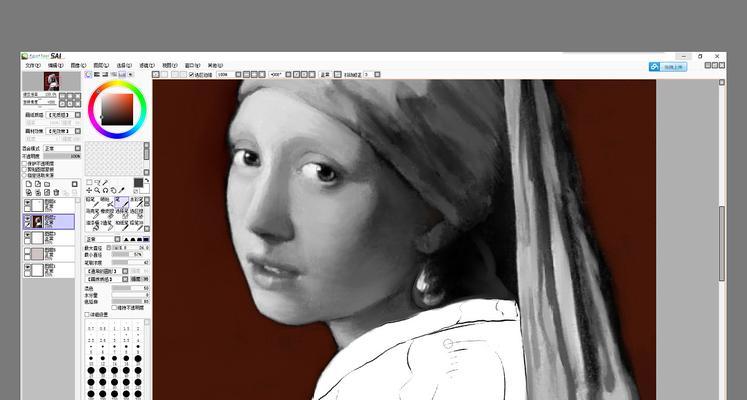Open the 混合模式 blending mode dropdown

[78, 149]
